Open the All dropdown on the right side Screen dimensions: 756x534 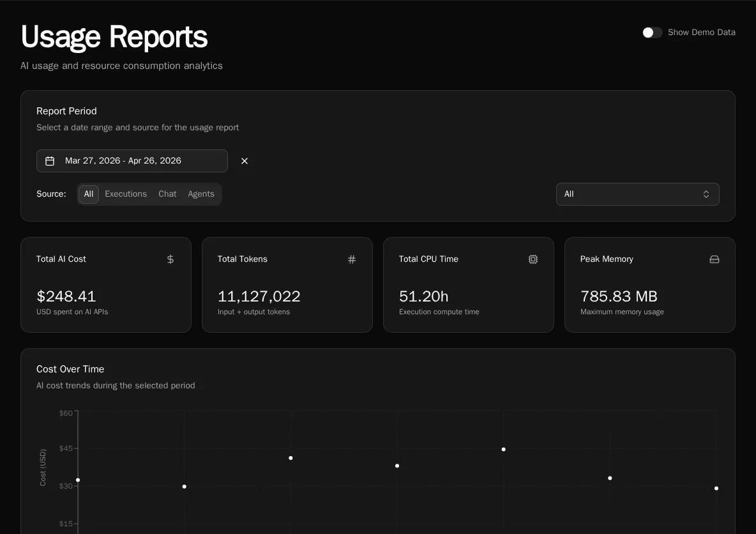point(637,194)
